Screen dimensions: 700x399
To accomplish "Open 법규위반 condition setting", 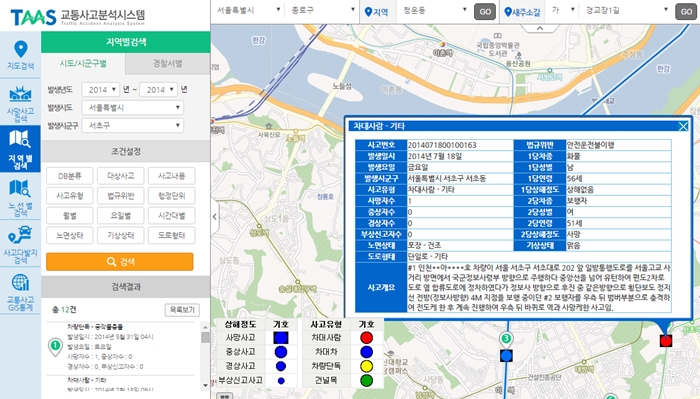I will click(x=121, y=195).
